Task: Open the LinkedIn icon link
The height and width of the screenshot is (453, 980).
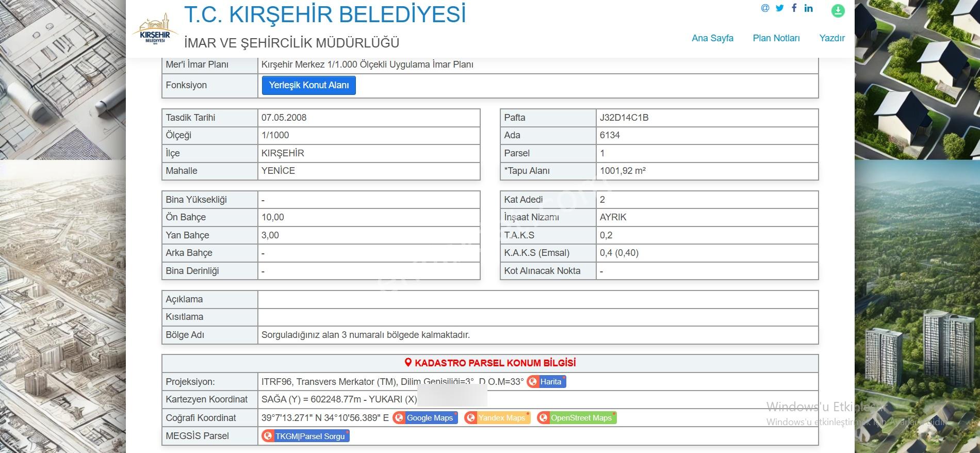Action: coord(808,8)
